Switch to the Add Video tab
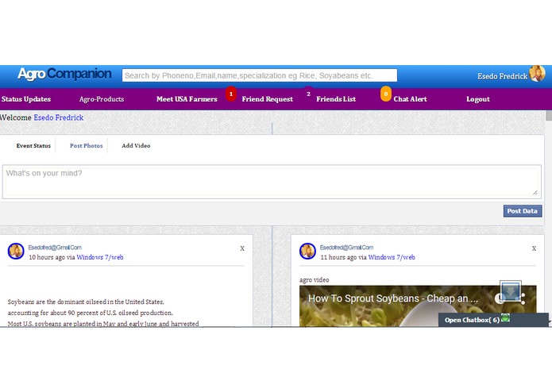552x392 pixels. coord(136,145)
